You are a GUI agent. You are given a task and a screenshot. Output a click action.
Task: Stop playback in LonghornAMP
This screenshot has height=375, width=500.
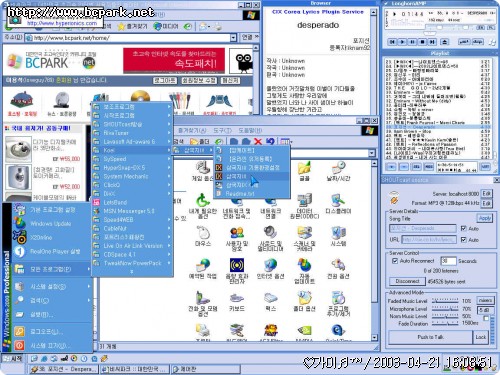point(422,42)
